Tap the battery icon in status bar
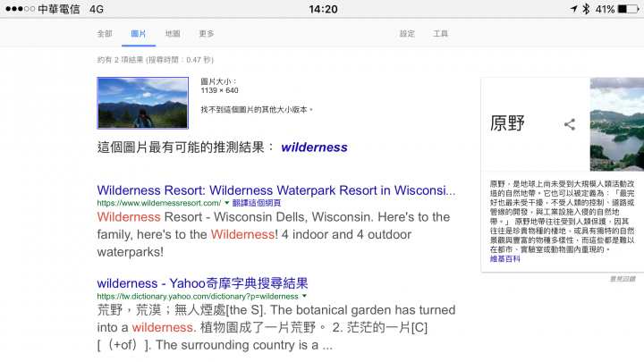 (x=629, y=9)
